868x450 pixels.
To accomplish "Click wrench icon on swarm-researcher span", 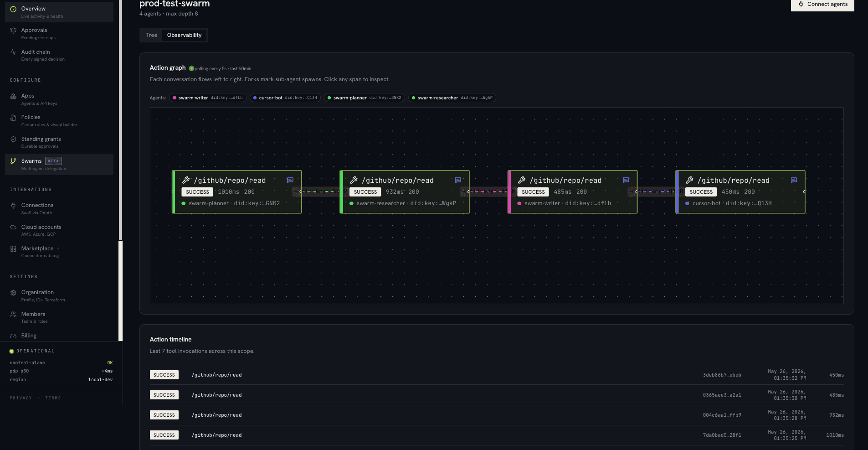I will (x=354, y=180).
